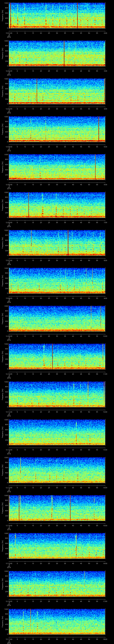Select the 8:00 end time label
Viewport: 114px width, 644px height.
point(105,260)
